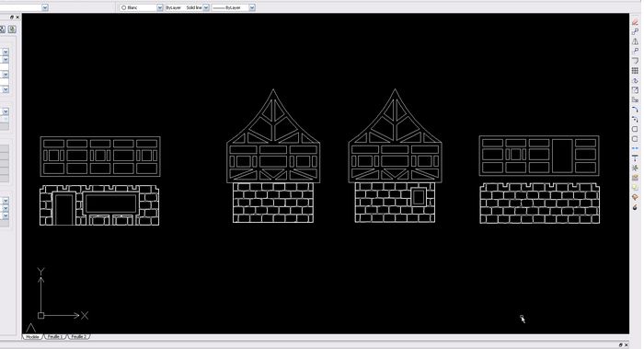Click the float panel icon beside close
644x349 pixels.
[11, 17]
